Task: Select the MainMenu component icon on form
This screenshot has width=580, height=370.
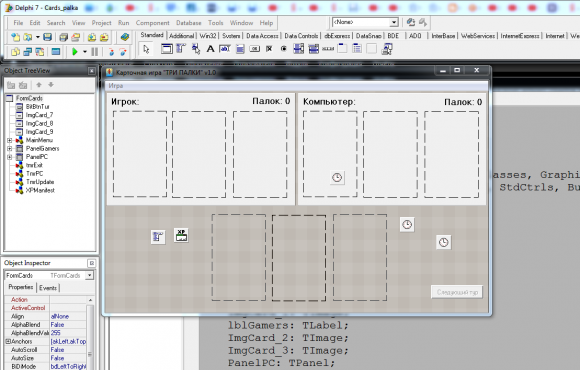Action: click(x=158, y=237)
